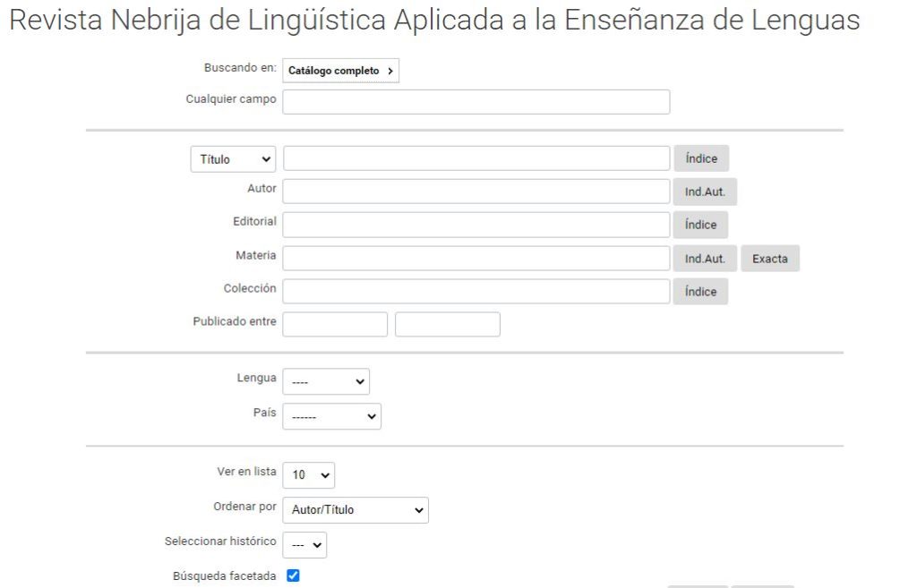The height and width of the screenshot is (588, 917).
Task: Expand the Lengua dropdown
Action: [x=326, y=381]
